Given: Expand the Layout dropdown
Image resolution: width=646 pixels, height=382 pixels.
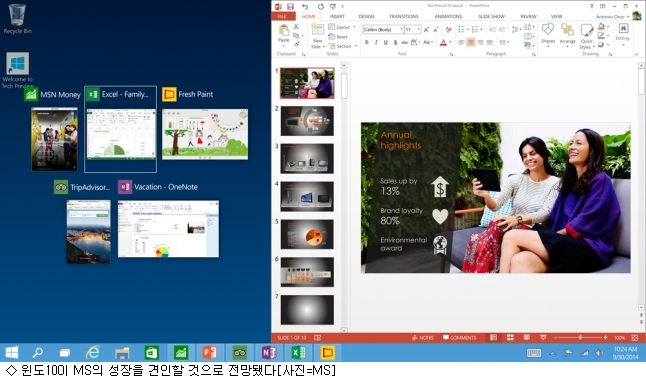Looking at the screenshot, I should pyautogui.click(x=342, y=27).
